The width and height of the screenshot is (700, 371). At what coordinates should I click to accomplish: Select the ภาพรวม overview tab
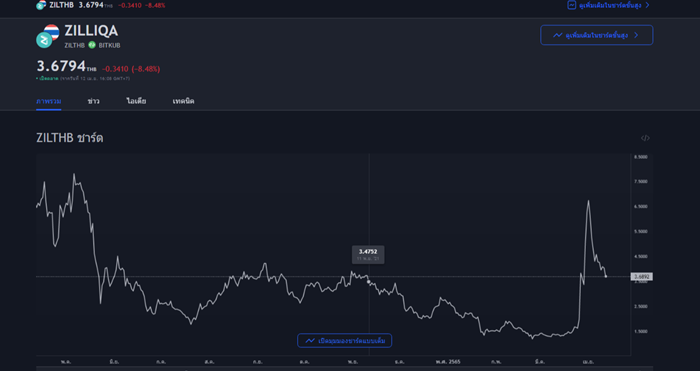(x=49, y=101)
